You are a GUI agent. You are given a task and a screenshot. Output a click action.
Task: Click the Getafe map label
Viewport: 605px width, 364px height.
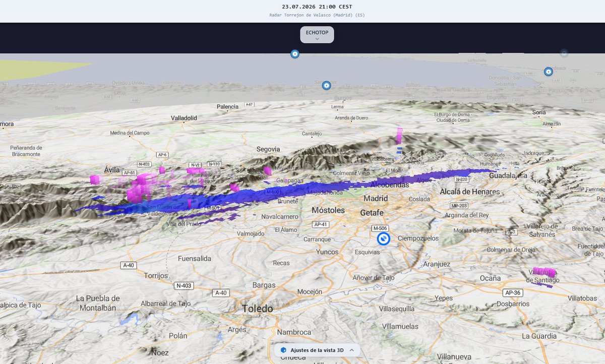[372, 213]
